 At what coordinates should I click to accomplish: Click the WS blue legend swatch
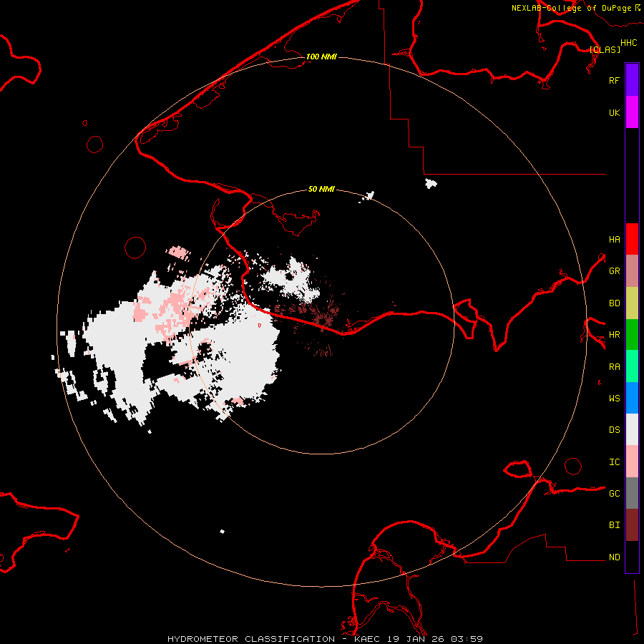point(632,398)
